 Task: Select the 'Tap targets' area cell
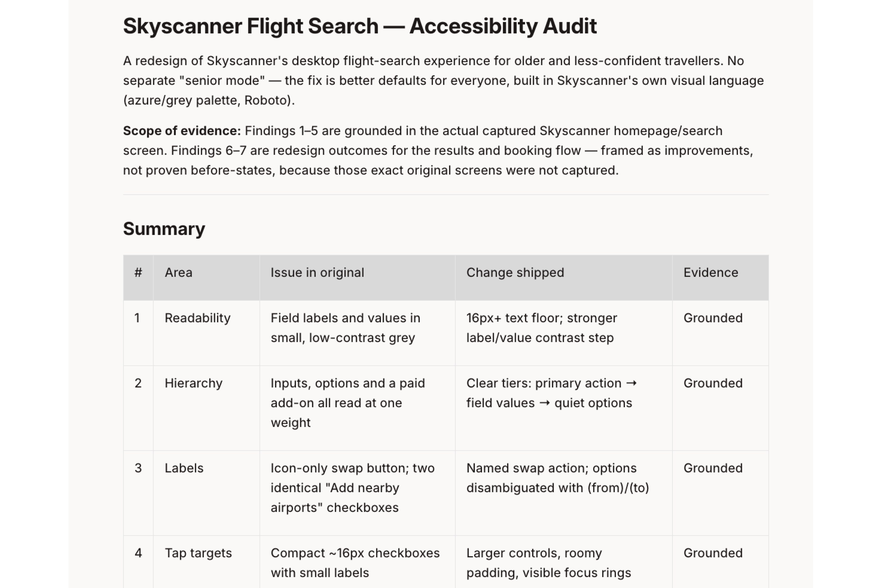(x=206, y=562)
